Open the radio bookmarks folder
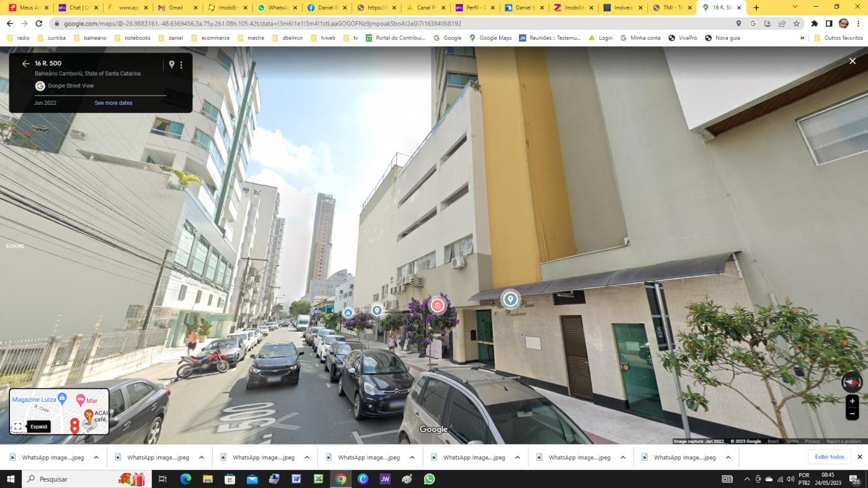868x488 pixels. pyautogui.click(x=19, y=38)
